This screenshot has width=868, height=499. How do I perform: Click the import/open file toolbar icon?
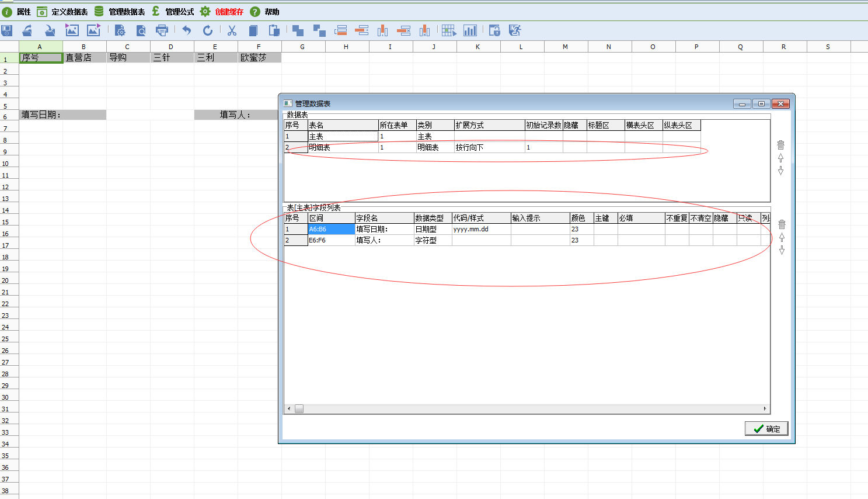[x=27, y=30]
